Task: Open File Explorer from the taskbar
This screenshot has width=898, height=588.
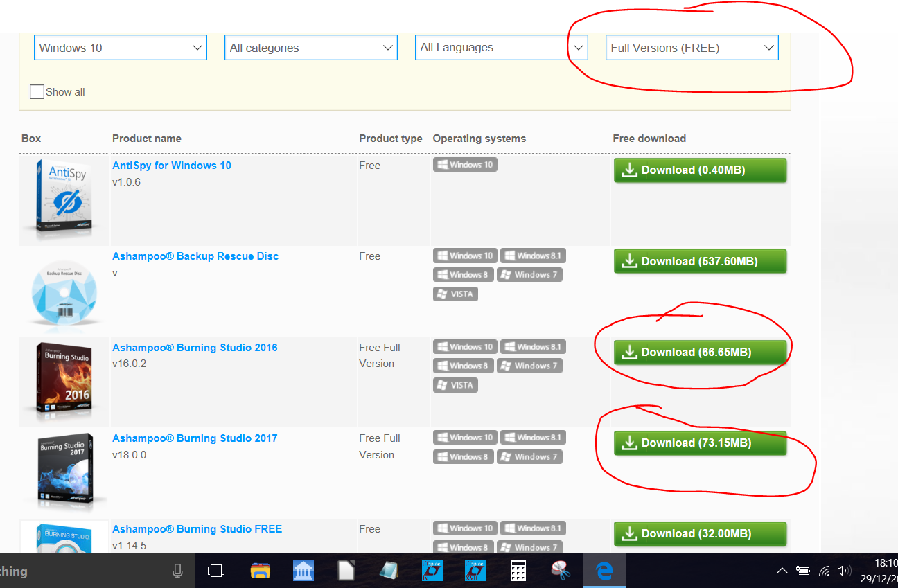Action: tap(260, 571)
